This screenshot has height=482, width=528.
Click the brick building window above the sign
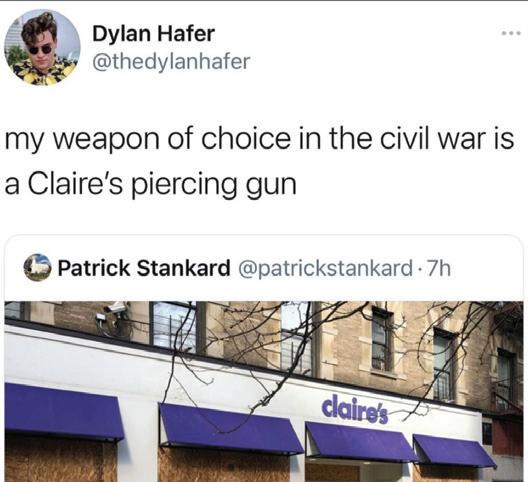tap(382, 339)
